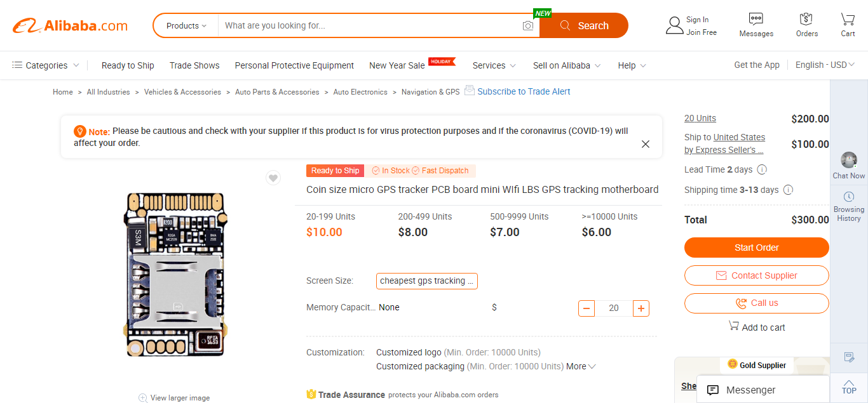868x403 pixels.
Task: Jump to TOP using arrow icon
Action: pos(849,383)
